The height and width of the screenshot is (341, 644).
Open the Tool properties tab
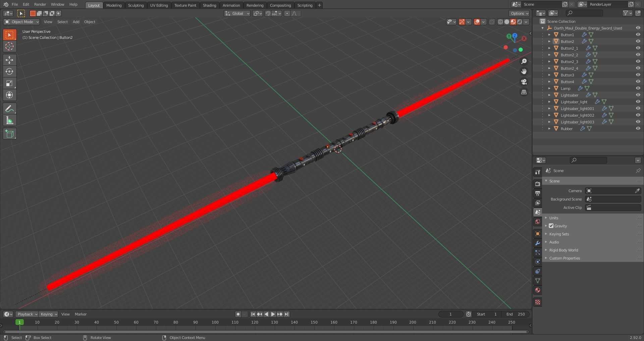click(x=538, y=172)
